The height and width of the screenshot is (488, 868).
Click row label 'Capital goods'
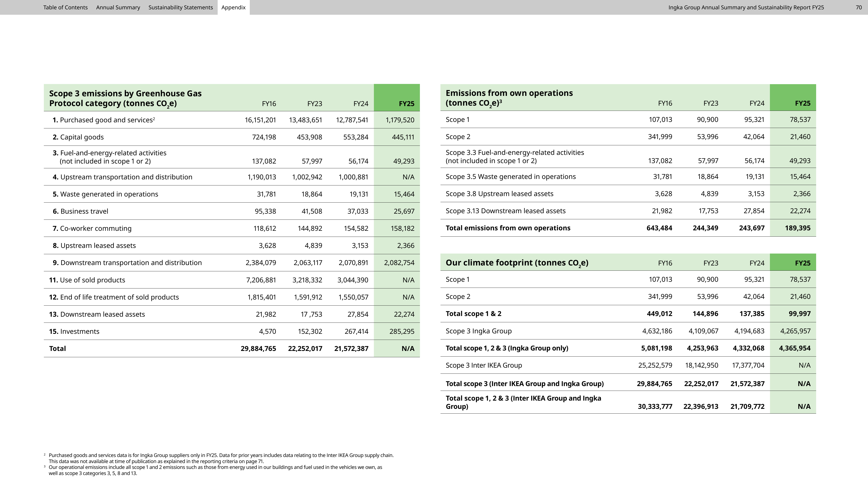click(78, 137)
